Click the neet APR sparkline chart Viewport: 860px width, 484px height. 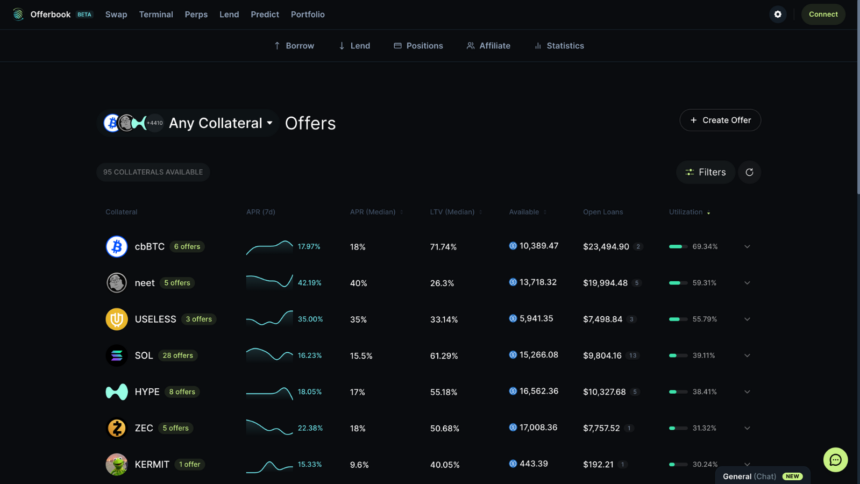tap(269, 282)
